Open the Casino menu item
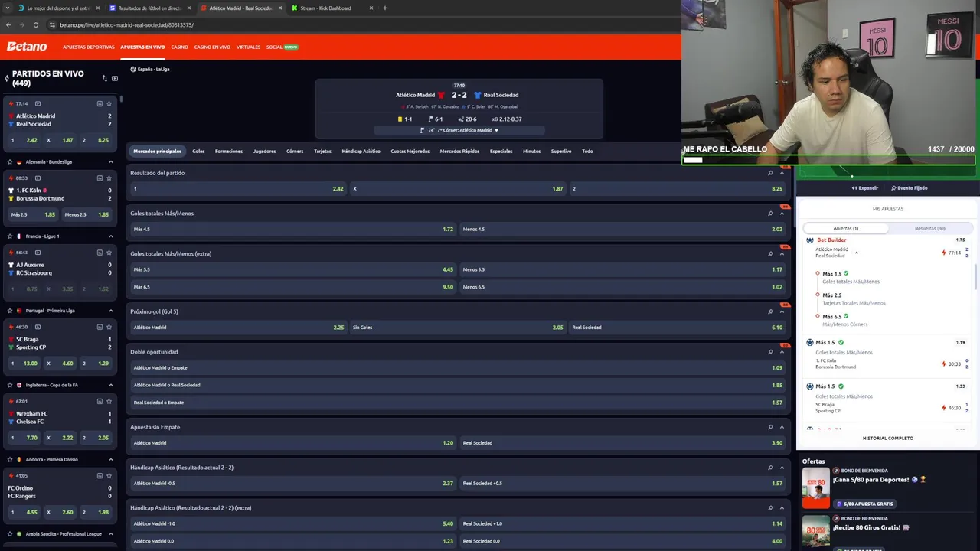 (x=179, y=47)
